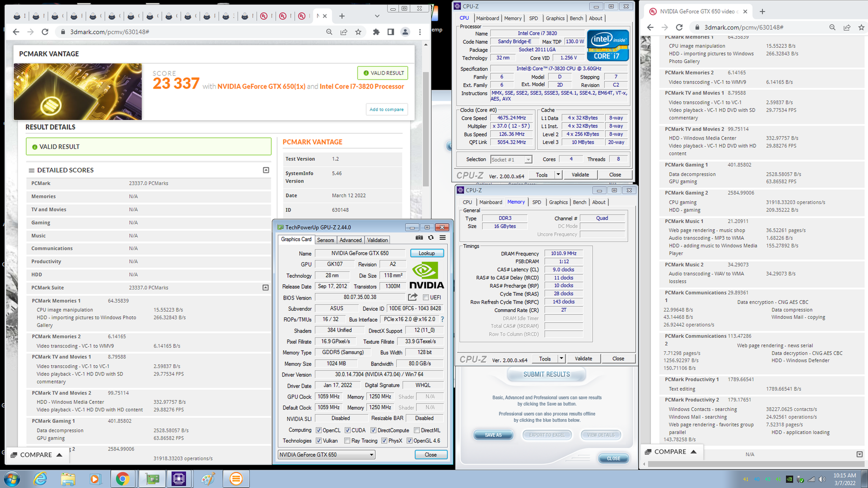Share this page from the left Chrome window
This screenshot has width=868, height=488.
coord(344,32)
